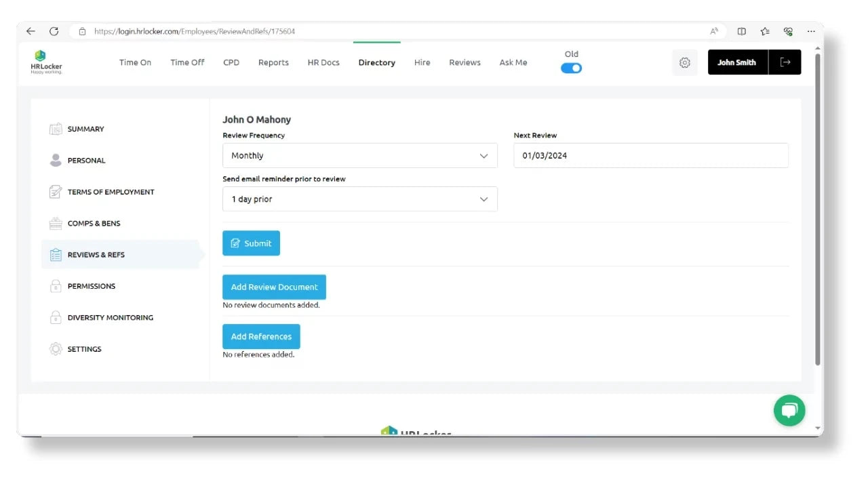This screenshot has width=868, height=488.
Task: Open the green chat widget icon
Action: point(789,410)
